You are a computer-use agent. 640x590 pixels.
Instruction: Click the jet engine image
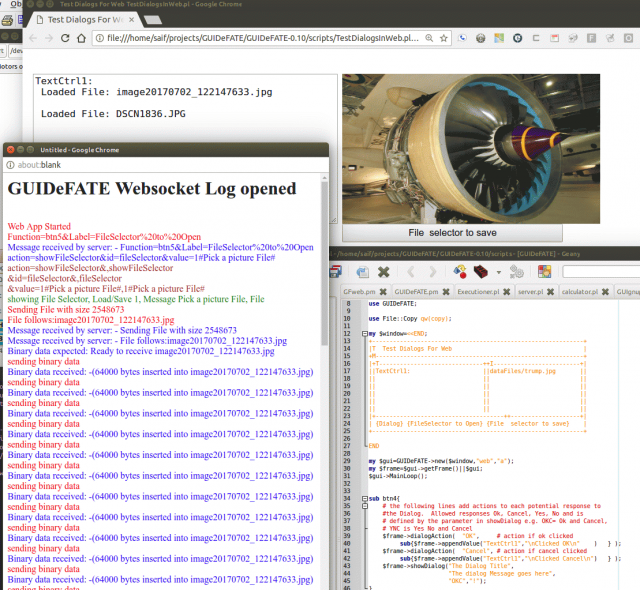point(471,149)
